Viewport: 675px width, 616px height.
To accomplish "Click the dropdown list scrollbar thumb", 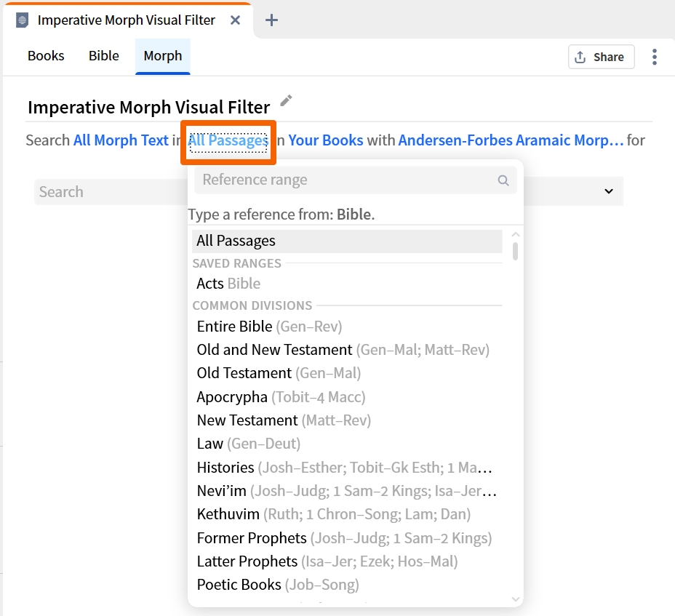I will 515,252.
